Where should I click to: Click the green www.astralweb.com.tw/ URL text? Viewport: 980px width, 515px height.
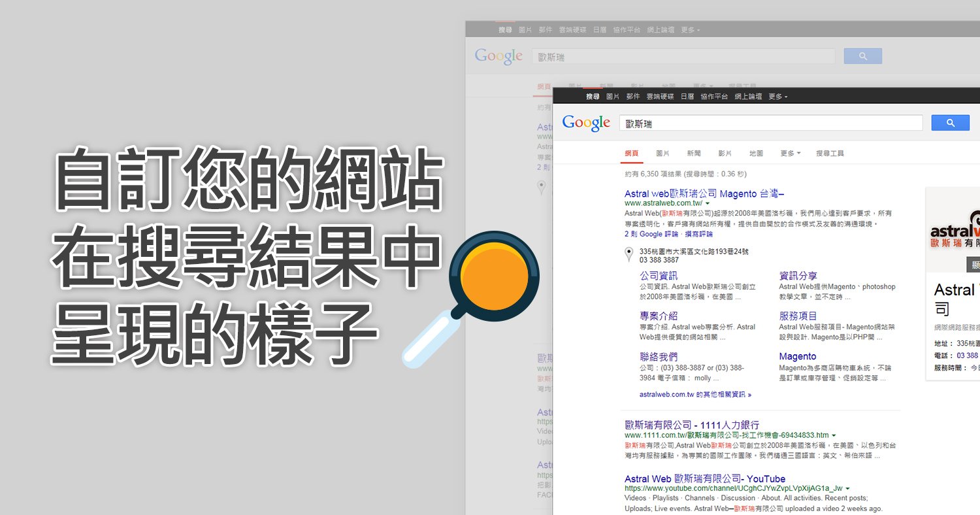tap(663, 204)
